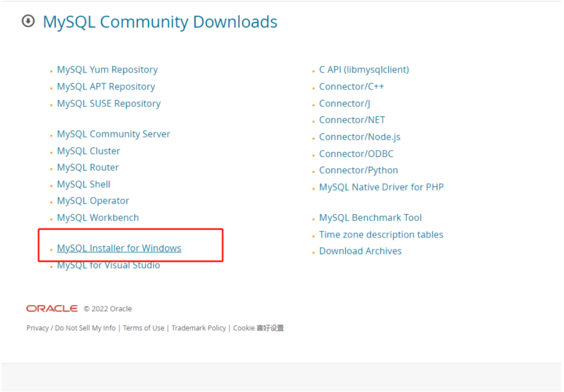Open C API (libmysqlclient) link
The height and width of the screenshot is (392, 564).
(364, 69)
